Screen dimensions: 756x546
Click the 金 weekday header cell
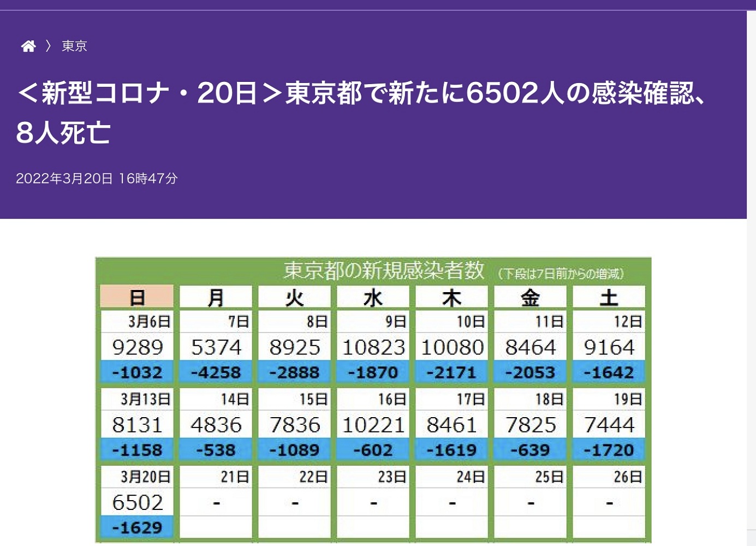pos(530,297)
